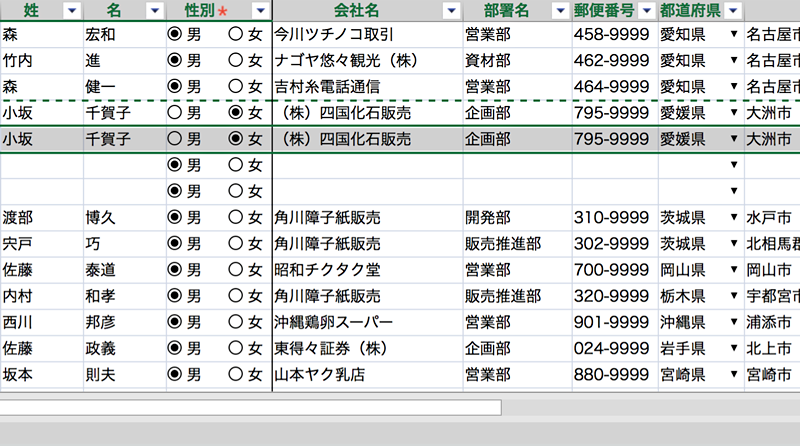The width and height of the screenshot is (800, 446).
Task: Select the 山本ヤク乳店 company name cell
Action: pyautogui.click(x=367, y=375)
